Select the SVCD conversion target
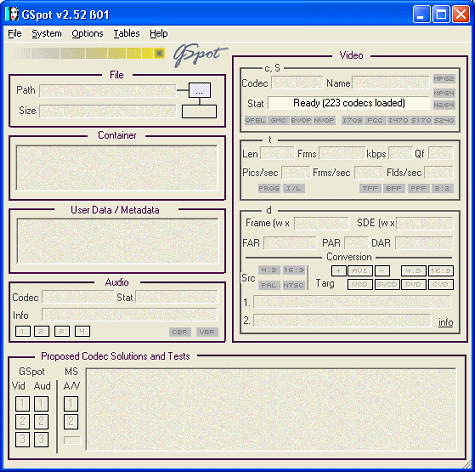475x472 pixels. point(387,284)
